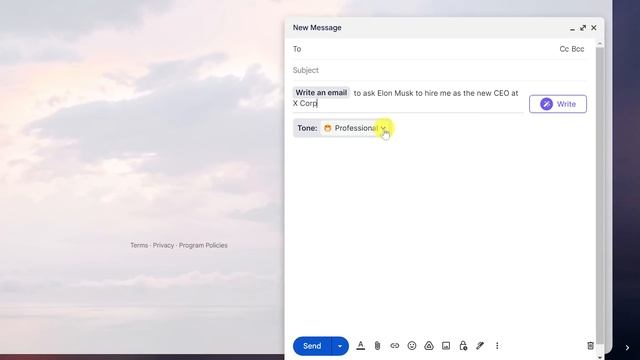Insert a photo into the message
640x360 pixels.
[446, 346]
